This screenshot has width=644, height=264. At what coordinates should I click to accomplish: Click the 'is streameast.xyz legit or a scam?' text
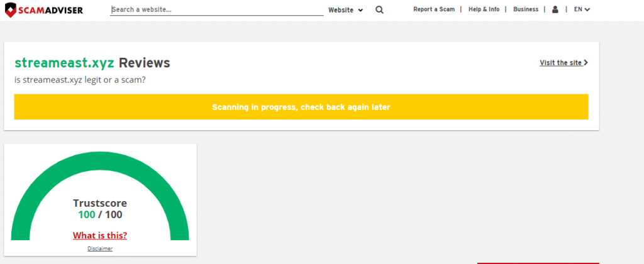tap(80, 80)
